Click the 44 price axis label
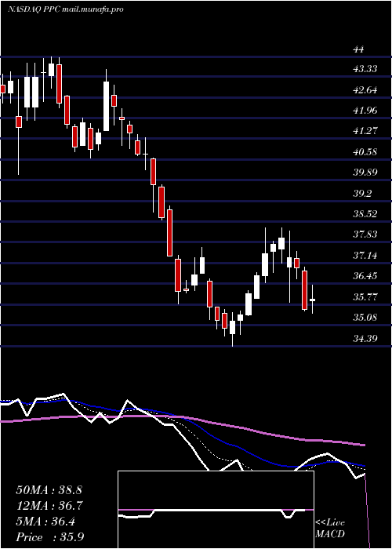392x549 pixels. (x=358, y=49)
